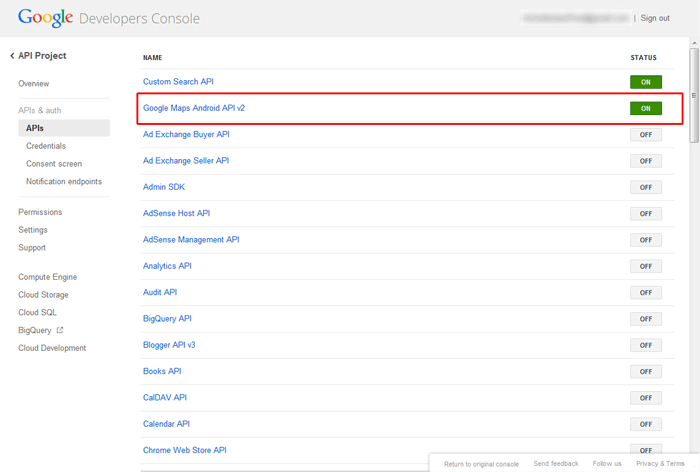The image size is (700, 472).
Task: Enable the BigQuery API toggle
Action: point(645,319)
